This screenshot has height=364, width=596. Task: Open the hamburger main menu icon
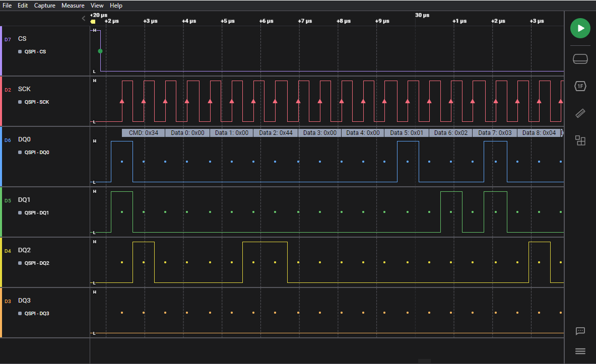point(580,351)
